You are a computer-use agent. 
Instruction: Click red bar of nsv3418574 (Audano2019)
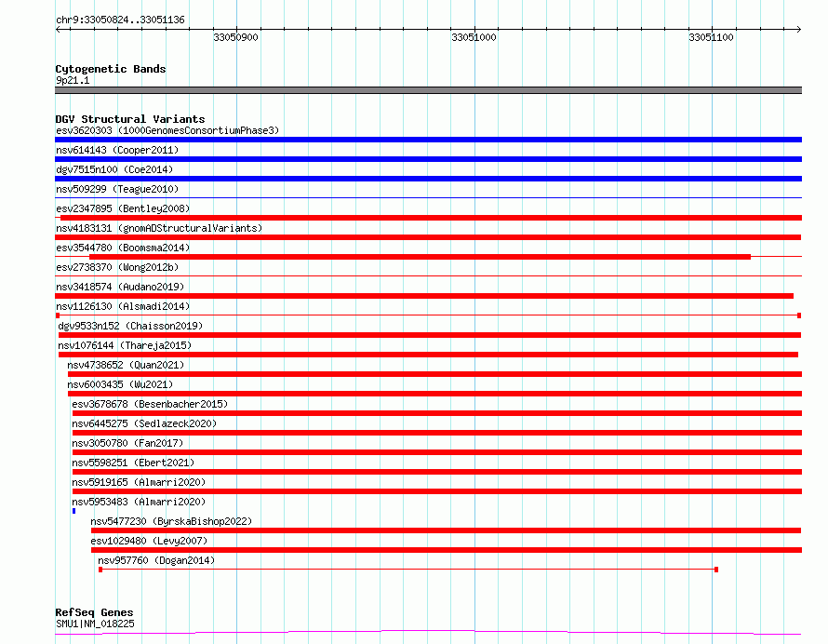424,296
